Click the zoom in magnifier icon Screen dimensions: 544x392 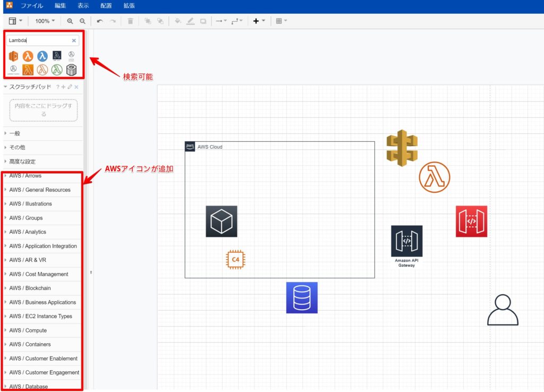click(70, 21)
